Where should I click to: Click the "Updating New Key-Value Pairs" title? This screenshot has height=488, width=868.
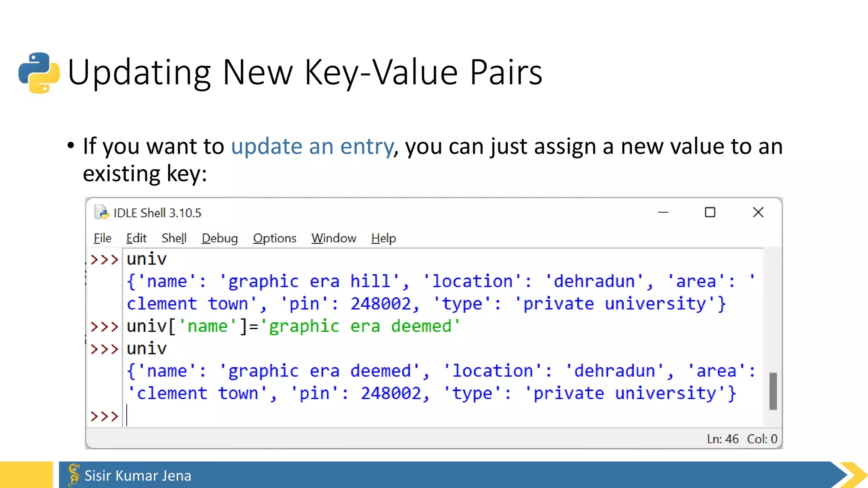[305, 72]
